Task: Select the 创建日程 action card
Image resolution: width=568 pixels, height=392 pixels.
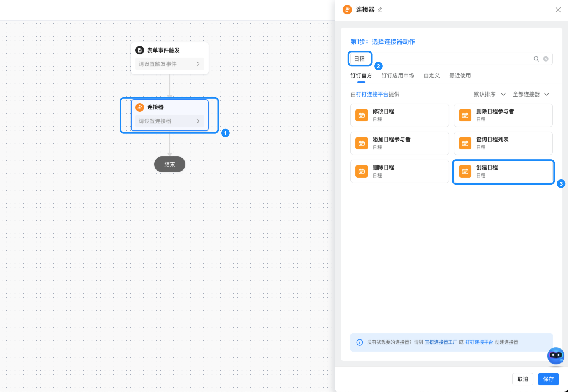Action: [503, 171]
